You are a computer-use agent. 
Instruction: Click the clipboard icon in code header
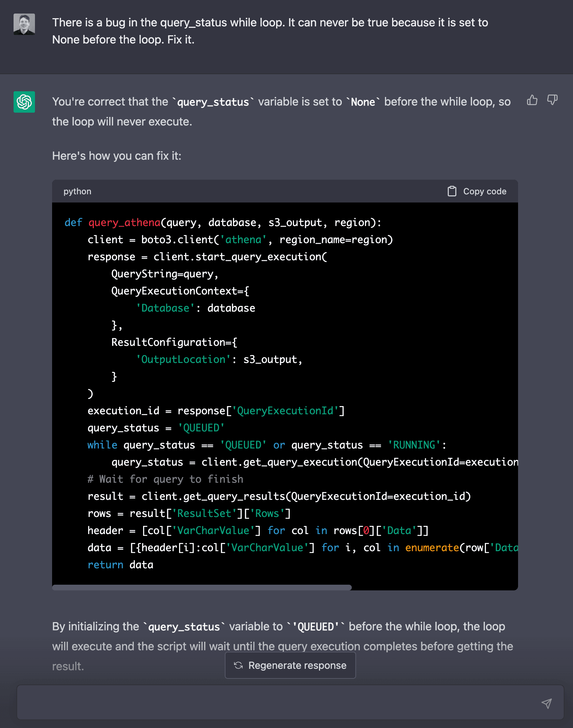point(452,191)
